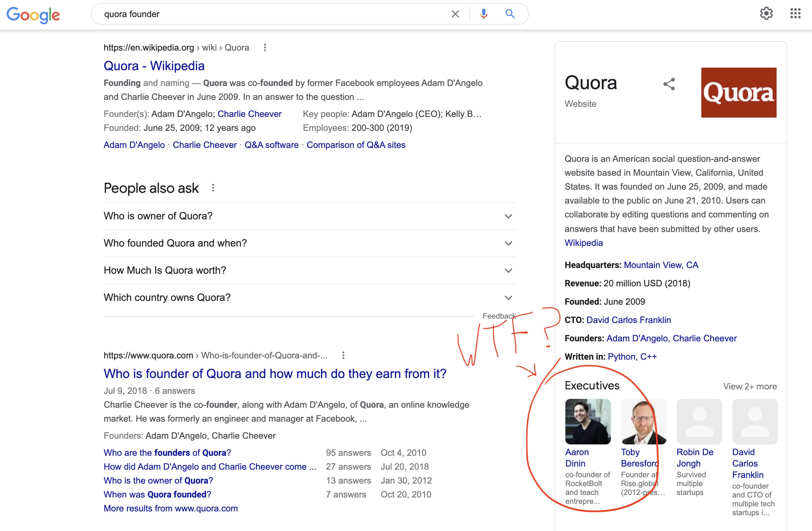Start voice search with microphone icon
Image resolution: width=812 pixels, height=531 pixels.
483,14
